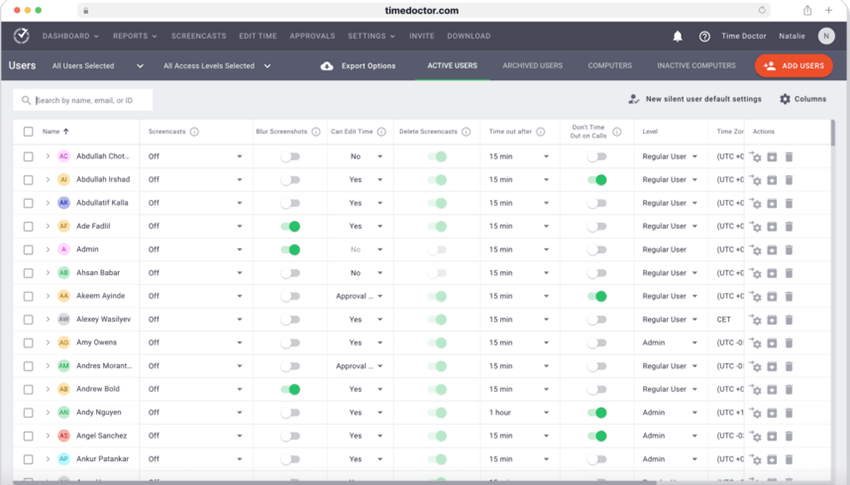Tick the checkbox for Andrew Bold
850x485 pixels.
tap(28, 390)
